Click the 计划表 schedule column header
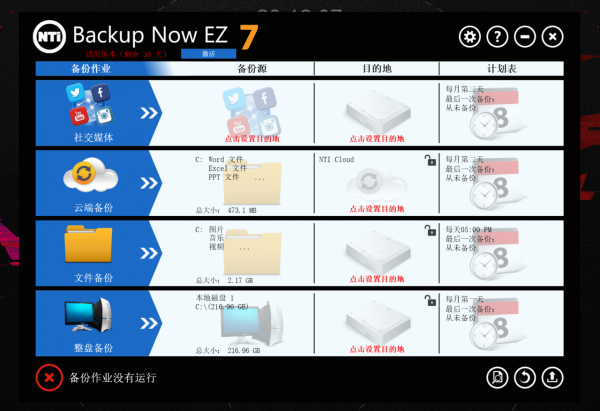 (x=502, y=69)
